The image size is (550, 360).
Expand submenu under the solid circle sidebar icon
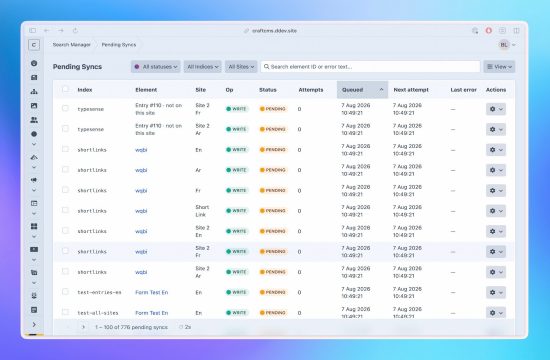34,144
